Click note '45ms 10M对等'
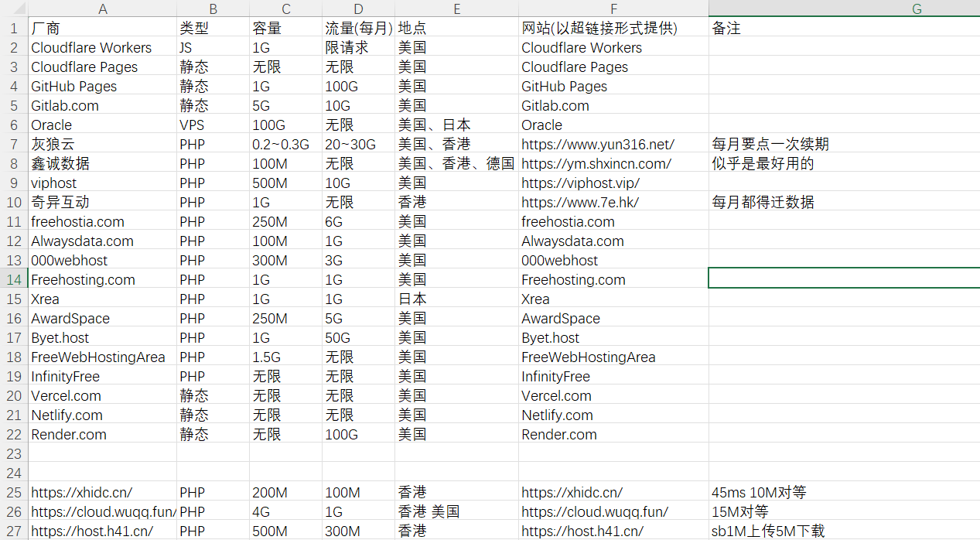The width and height of the screenshot is (980, 540). [760, 492]
